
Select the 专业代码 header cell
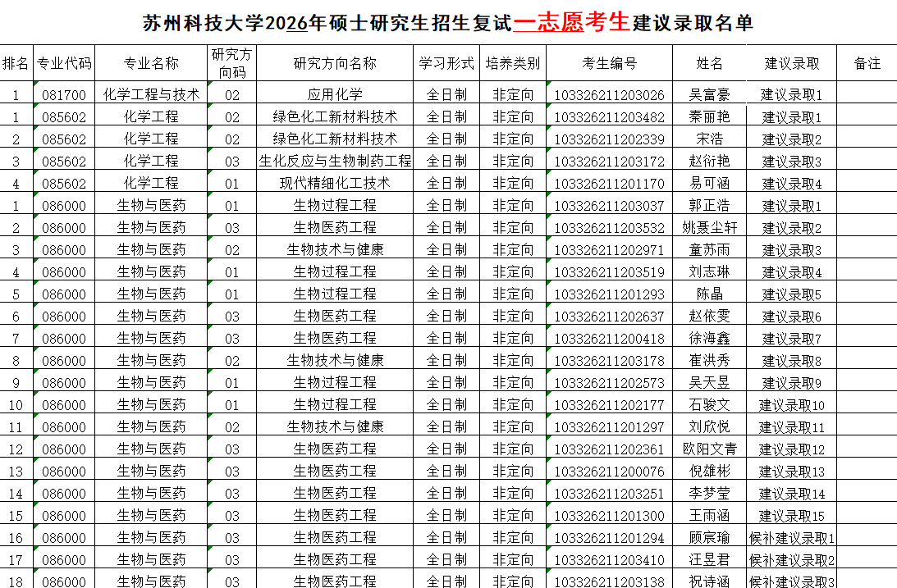[x=64, y=63]
